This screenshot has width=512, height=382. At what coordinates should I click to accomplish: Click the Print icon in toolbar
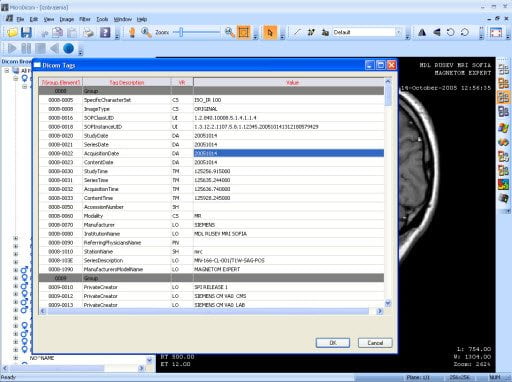(88, 33)
